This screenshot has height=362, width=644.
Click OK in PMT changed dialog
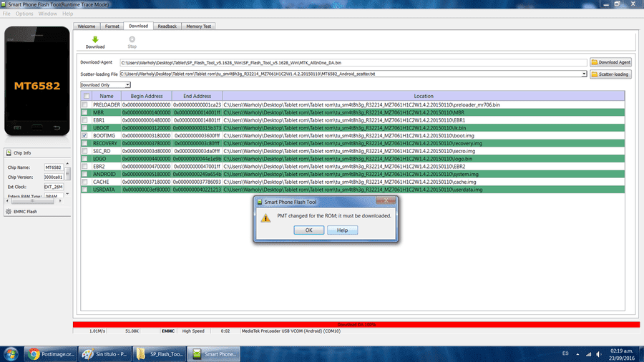pyautogui.click(x=309, y=230)
